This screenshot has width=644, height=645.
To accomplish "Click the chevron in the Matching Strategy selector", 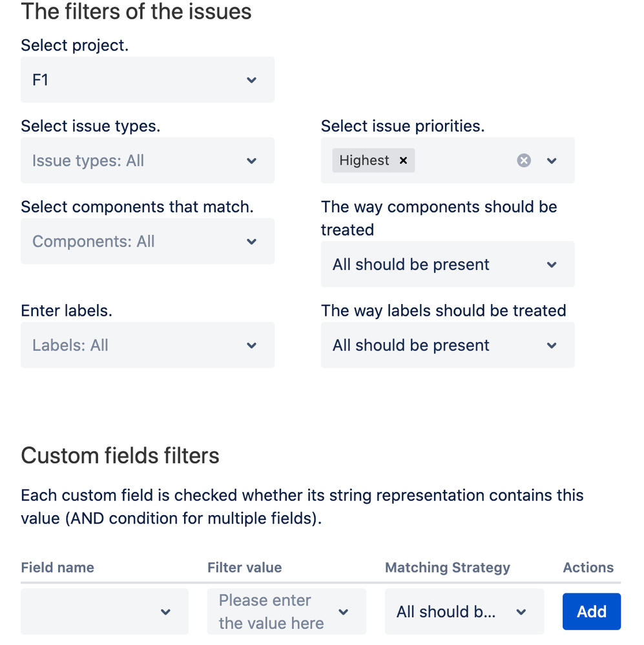I will pyautogui.click(x=521, y=612).
